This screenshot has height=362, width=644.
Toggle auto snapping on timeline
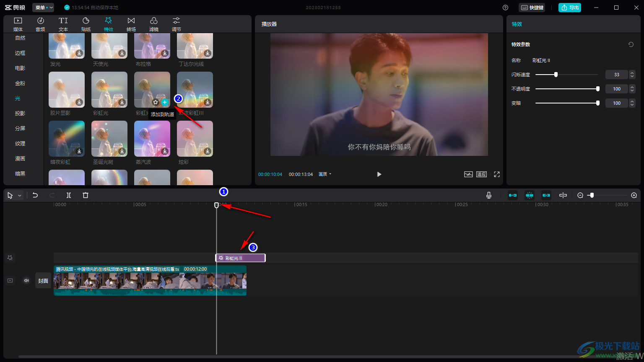point(530,195)
